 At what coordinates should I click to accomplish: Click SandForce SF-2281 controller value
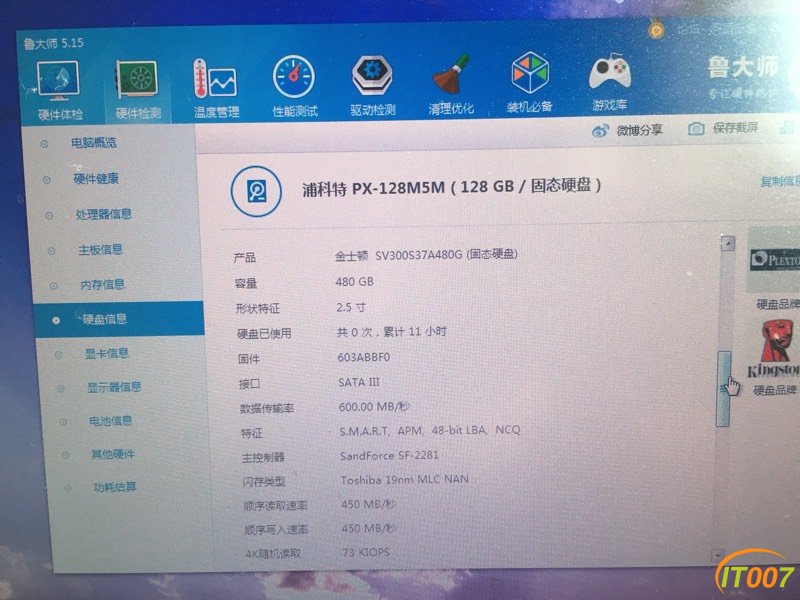(x=389, y=455)
